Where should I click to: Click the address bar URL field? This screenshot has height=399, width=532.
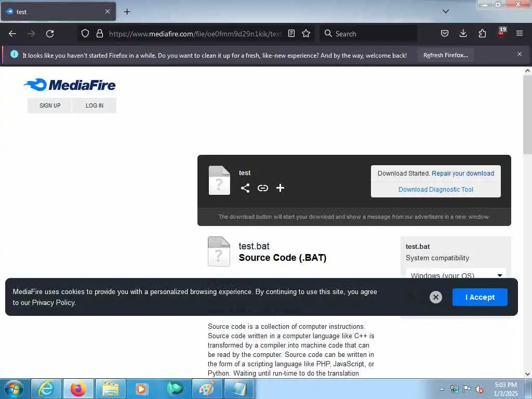[195, 34]
